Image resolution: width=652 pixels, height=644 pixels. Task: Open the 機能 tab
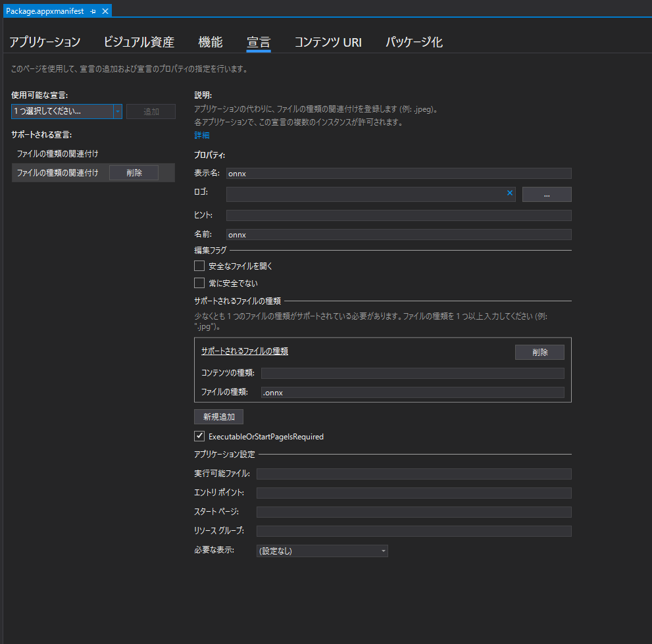(211, 42)
